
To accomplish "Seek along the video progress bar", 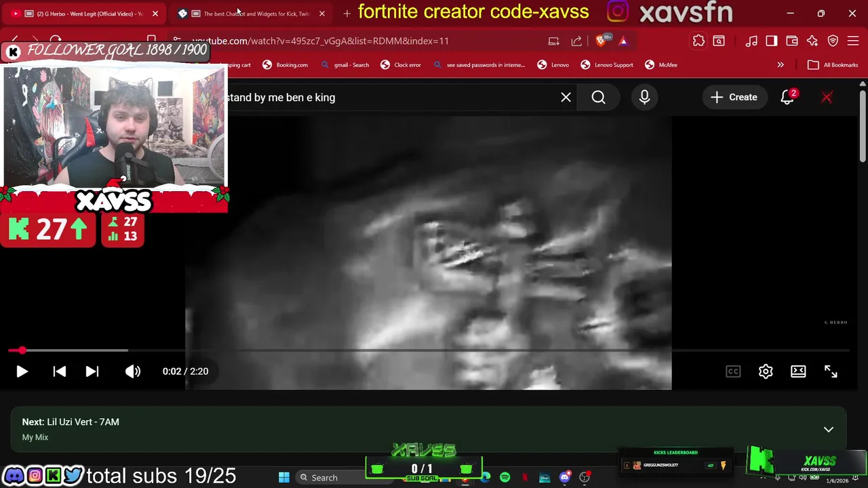I will click(429, 350).
